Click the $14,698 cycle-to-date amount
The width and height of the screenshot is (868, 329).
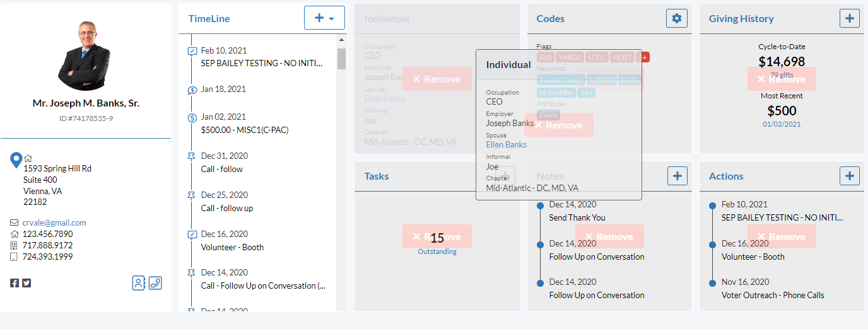[781, 62]
